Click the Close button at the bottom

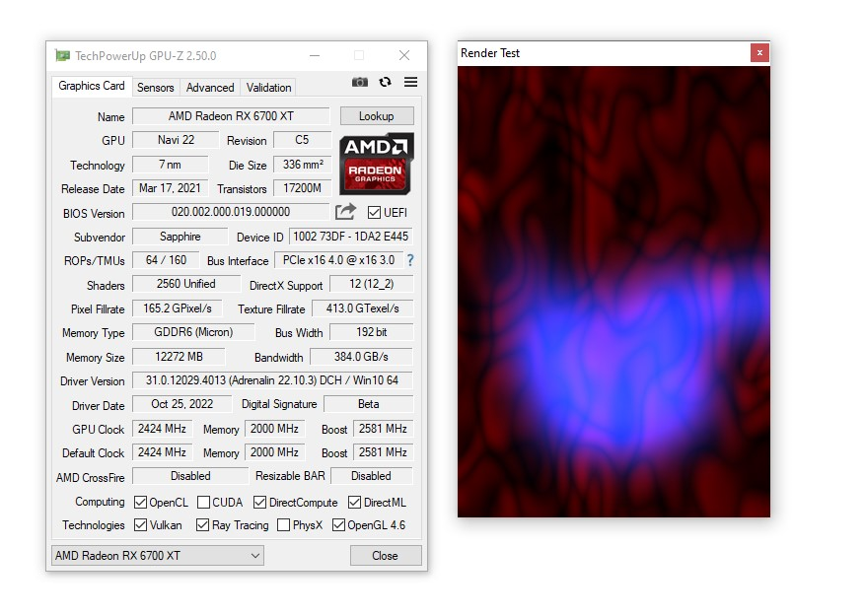[385, 555]
